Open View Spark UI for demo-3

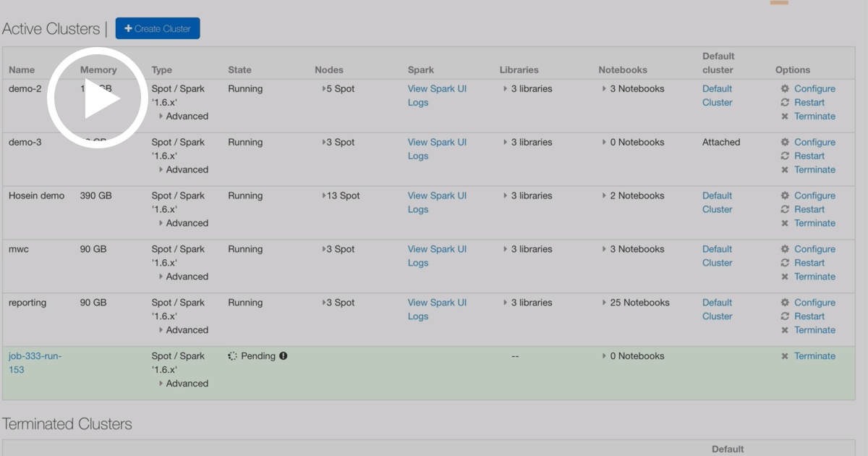(437, 143)
